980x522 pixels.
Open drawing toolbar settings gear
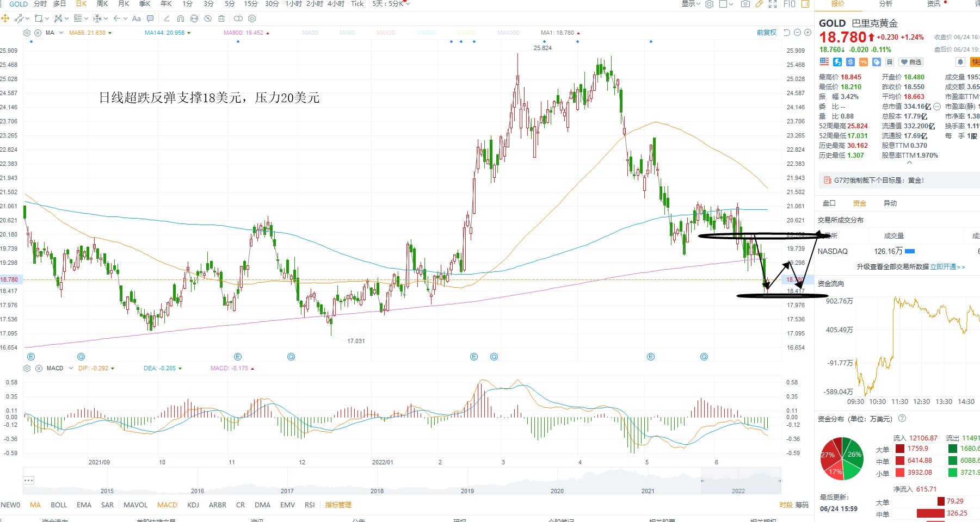click(252, 18)
